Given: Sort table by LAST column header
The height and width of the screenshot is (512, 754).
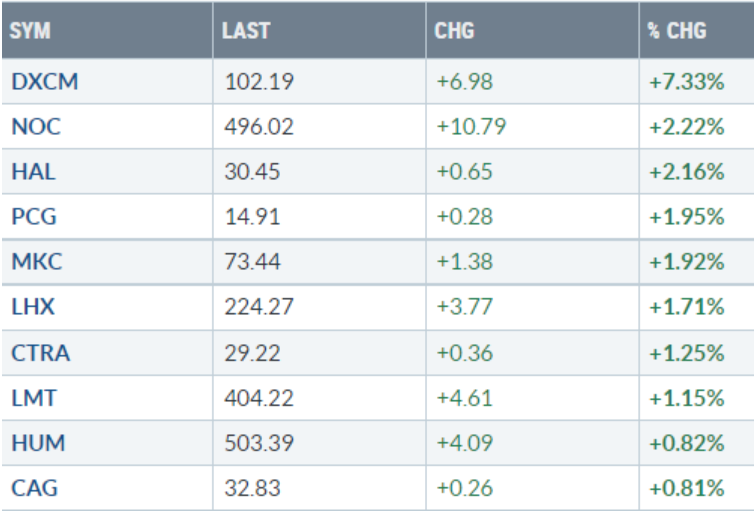Looking at the screenshot, I should 248,31.
